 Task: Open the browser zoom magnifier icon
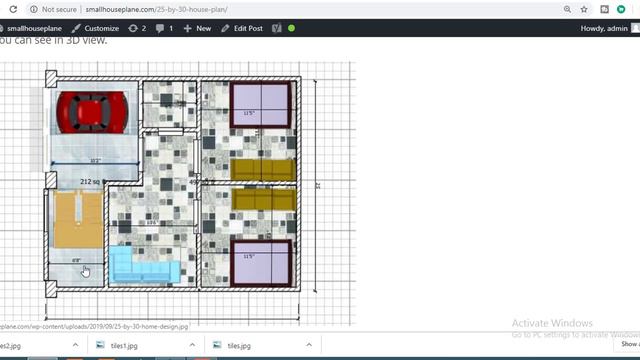tap(567, 9)
